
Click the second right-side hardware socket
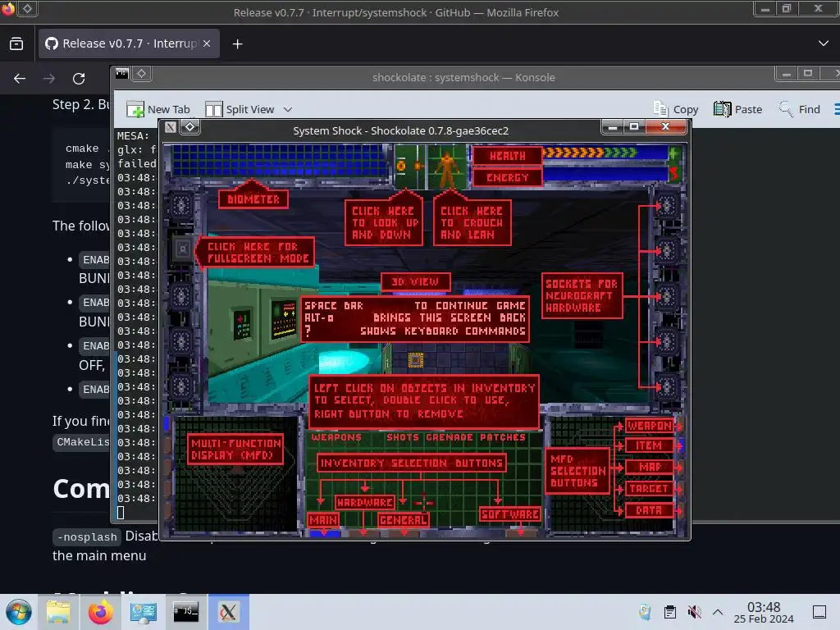tap(667, 250)
